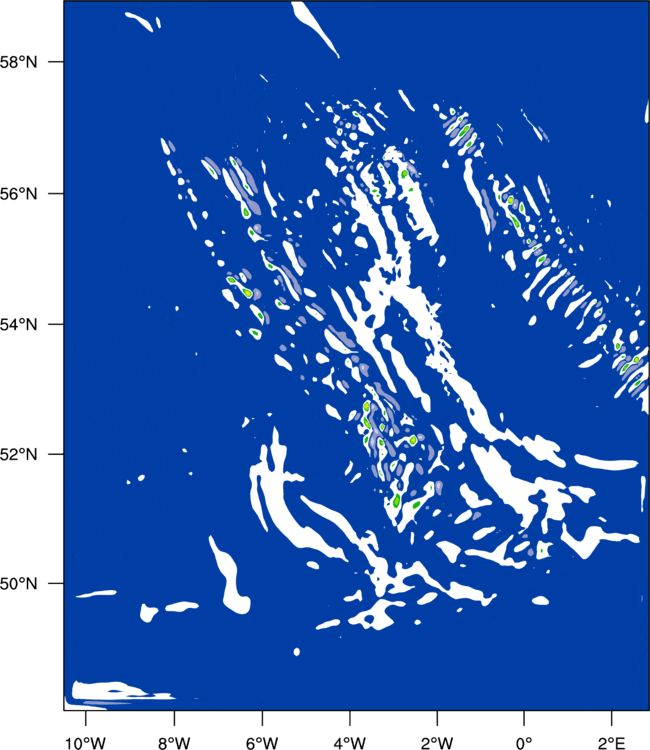Click the 2°E longitude label
Image resolution: width=650 pixels, height=750 pixels.
click(x=612, y=743)
